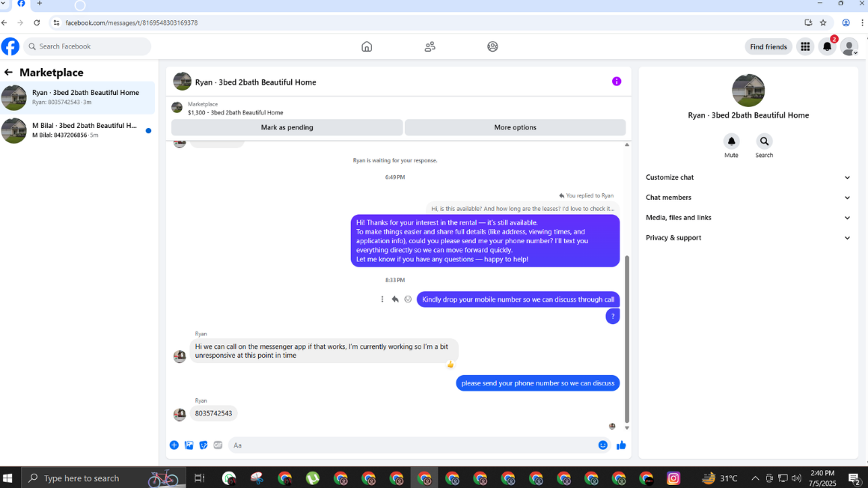Open the taskbar clock showing 2:40 PM

[x=822, y=478]
